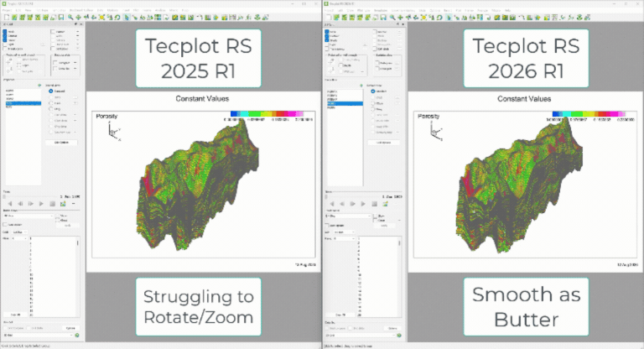Enable Auto update checkbox in 2026 R1 sidebar

point(327,226)
